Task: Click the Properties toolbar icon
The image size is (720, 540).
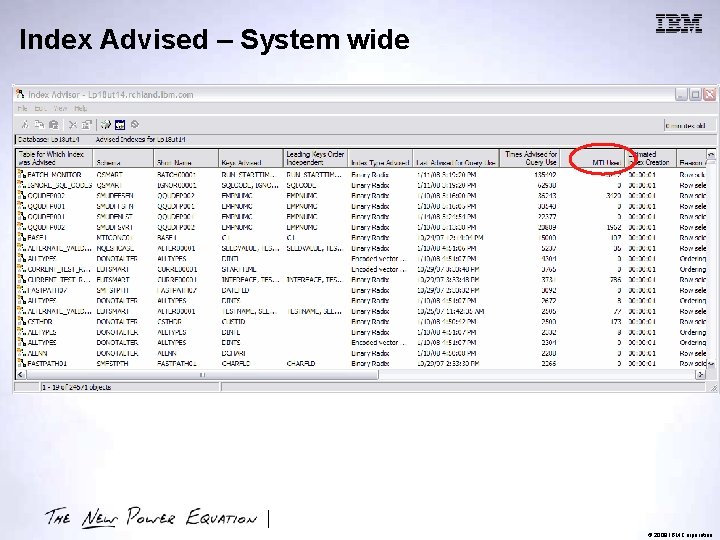Action: (86, 124)
